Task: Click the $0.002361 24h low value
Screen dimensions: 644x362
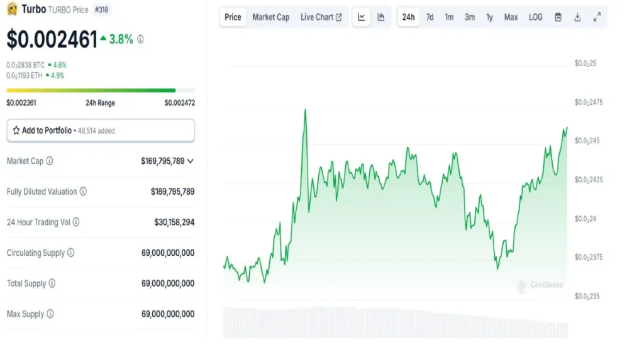Action: 21,103
